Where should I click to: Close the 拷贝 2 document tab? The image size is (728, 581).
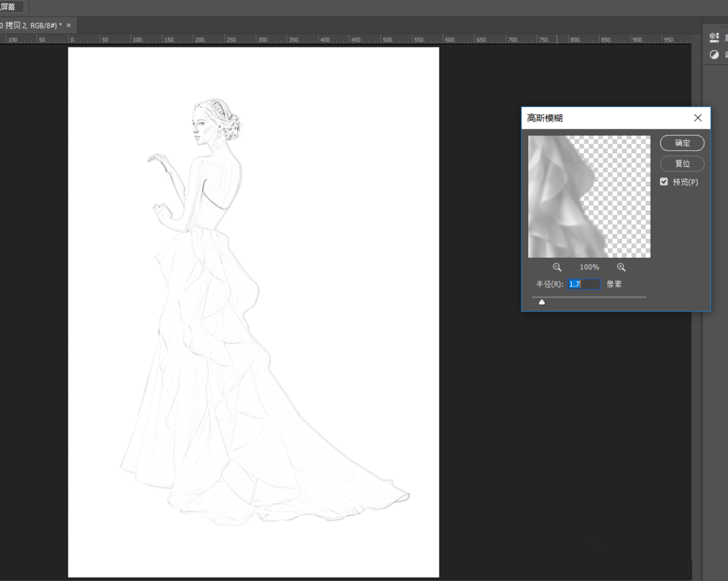pos(69,25)
